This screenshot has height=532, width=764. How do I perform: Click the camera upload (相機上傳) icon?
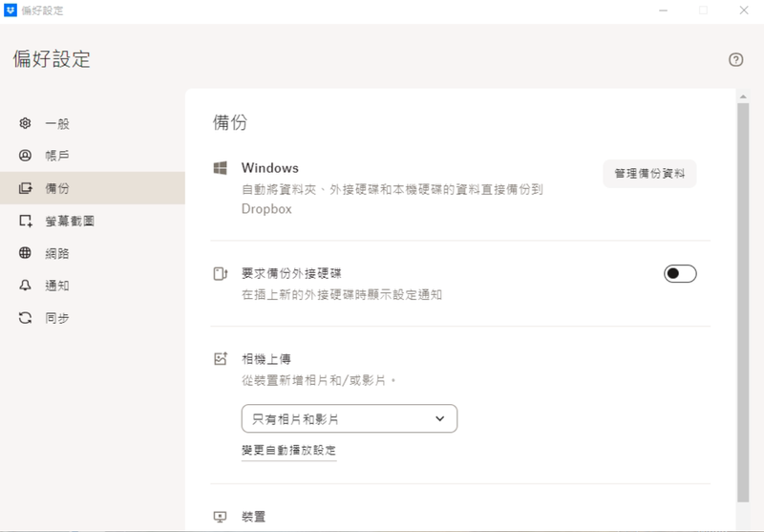tap(221, 359)
